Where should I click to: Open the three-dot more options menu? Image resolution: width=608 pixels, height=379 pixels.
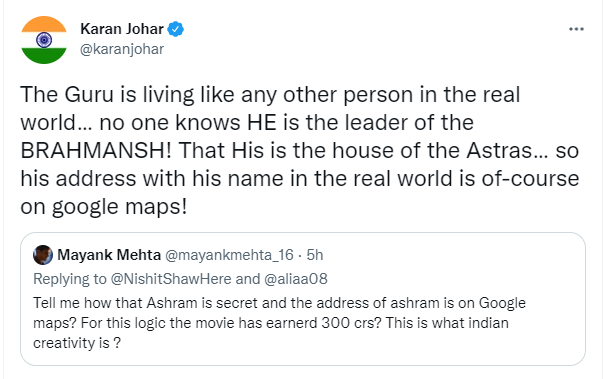576,29
